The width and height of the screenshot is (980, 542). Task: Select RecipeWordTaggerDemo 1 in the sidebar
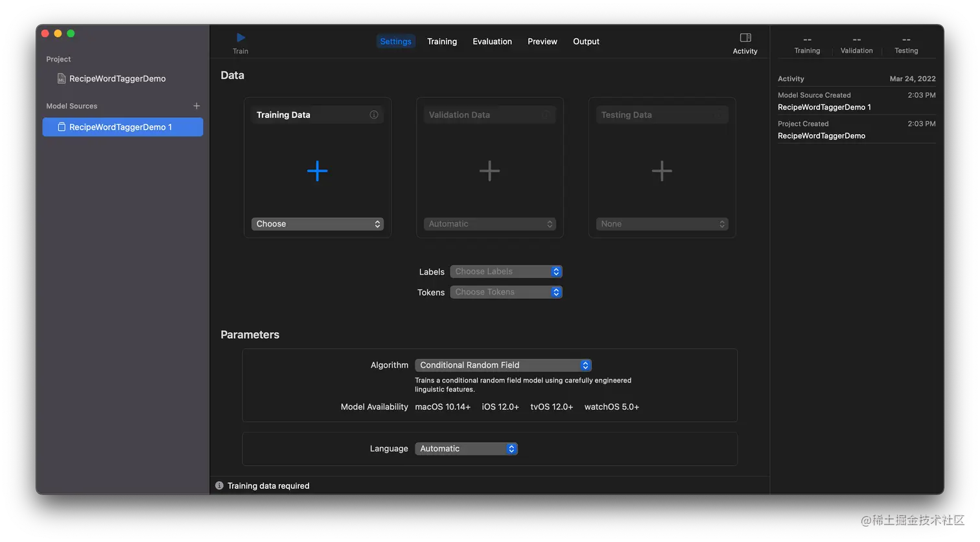pos(122,127)
